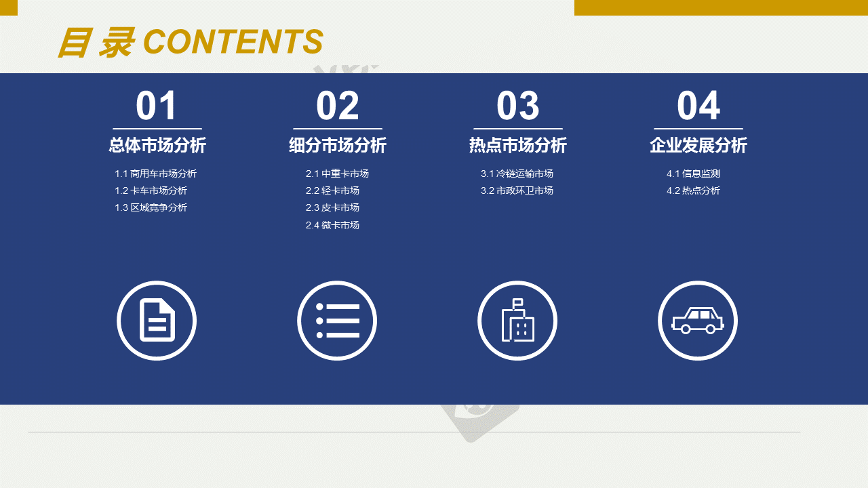Click item 2.3 皮卡市场

[332, 207]
